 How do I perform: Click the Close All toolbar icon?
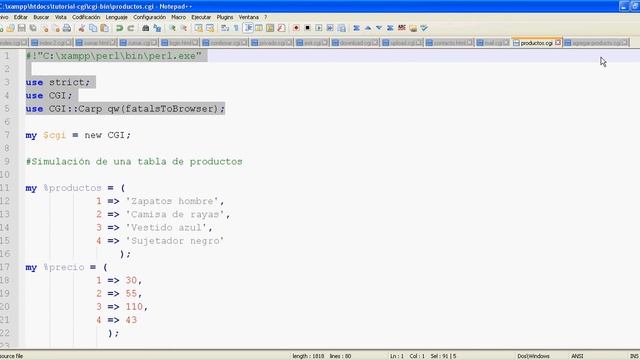pos(56,28)
